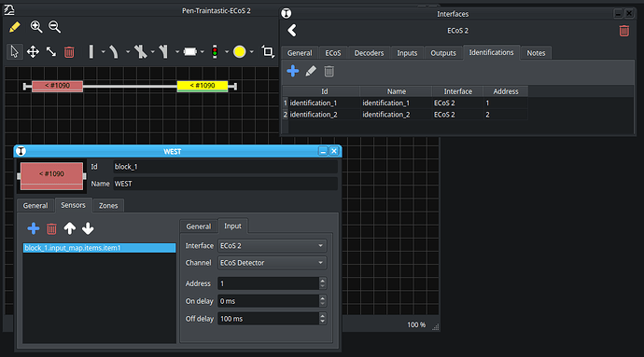Move sensor down in list

pyautogui.click(x=88, y=228)
